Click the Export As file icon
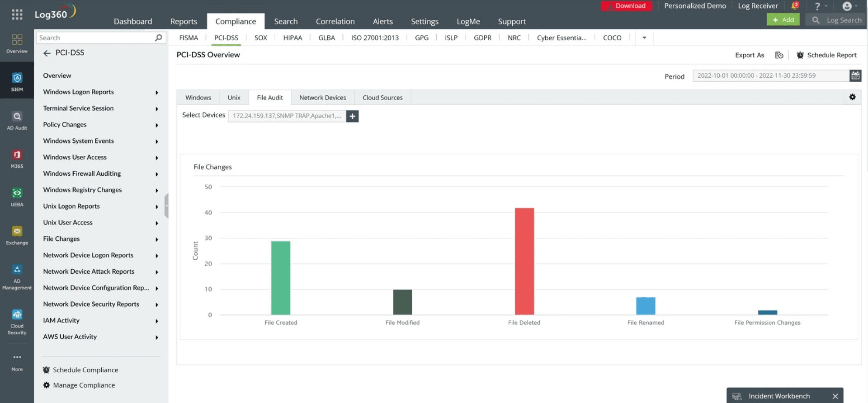This screenshot has width=868, height=403. (779, 55)
